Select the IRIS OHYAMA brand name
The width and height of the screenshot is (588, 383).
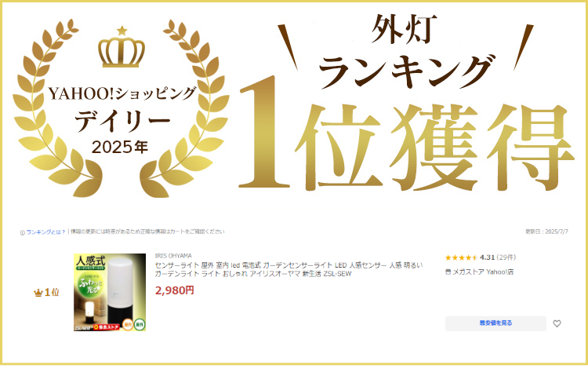click(x=173, y=256)
